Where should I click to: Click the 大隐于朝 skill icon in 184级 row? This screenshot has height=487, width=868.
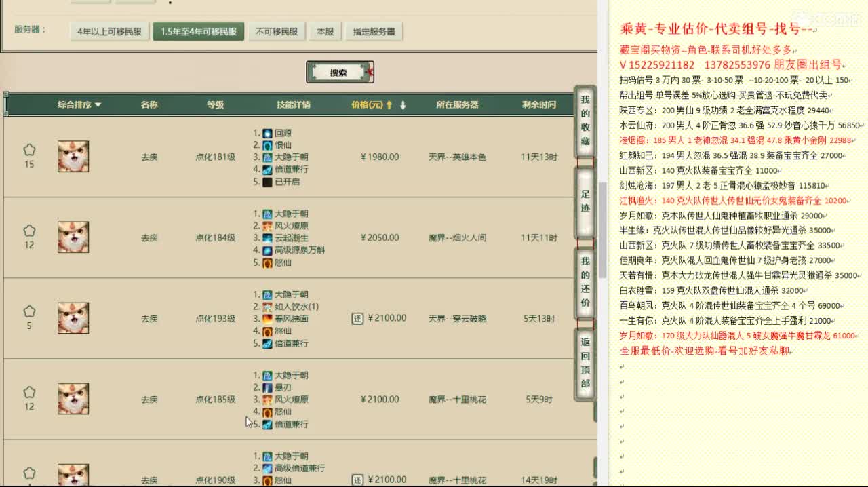(x=267, y=214)
